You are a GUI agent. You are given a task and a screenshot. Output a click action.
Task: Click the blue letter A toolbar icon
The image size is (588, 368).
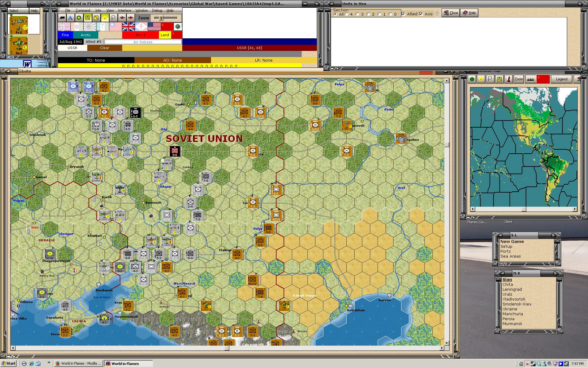tap(70, 18)
